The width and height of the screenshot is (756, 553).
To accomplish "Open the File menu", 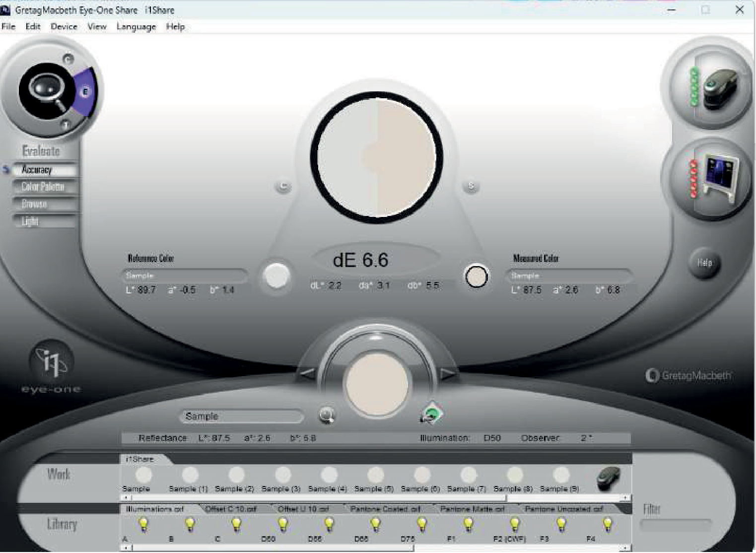I will pos(9,27).
